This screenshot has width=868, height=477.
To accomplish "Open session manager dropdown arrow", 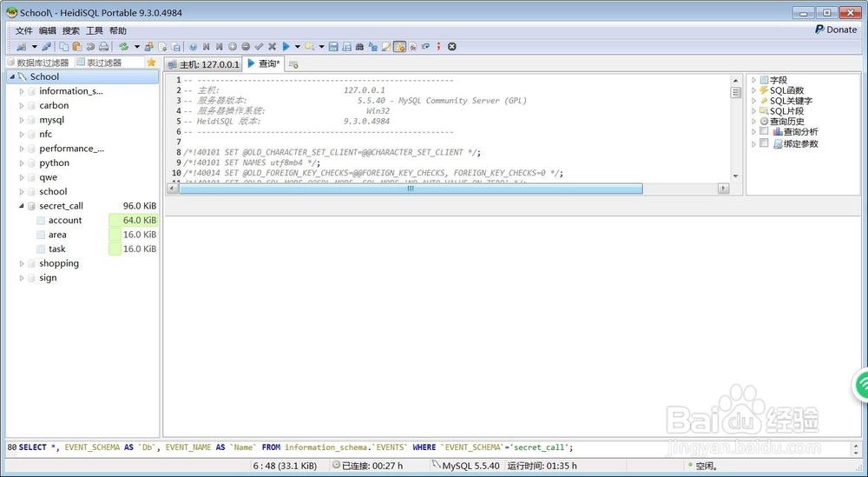I will click(34, 47).
